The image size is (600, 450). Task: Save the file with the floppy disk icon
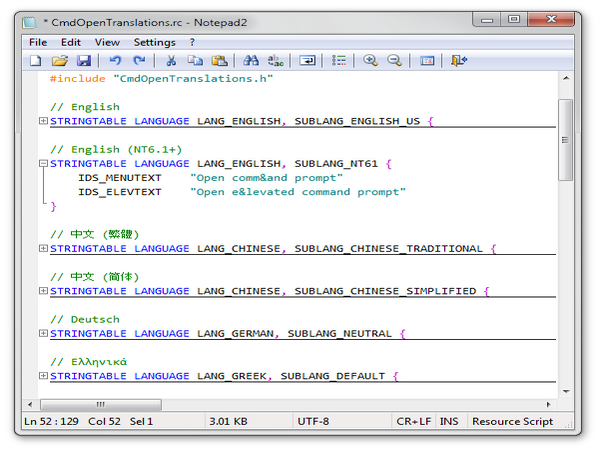[84, 60]
